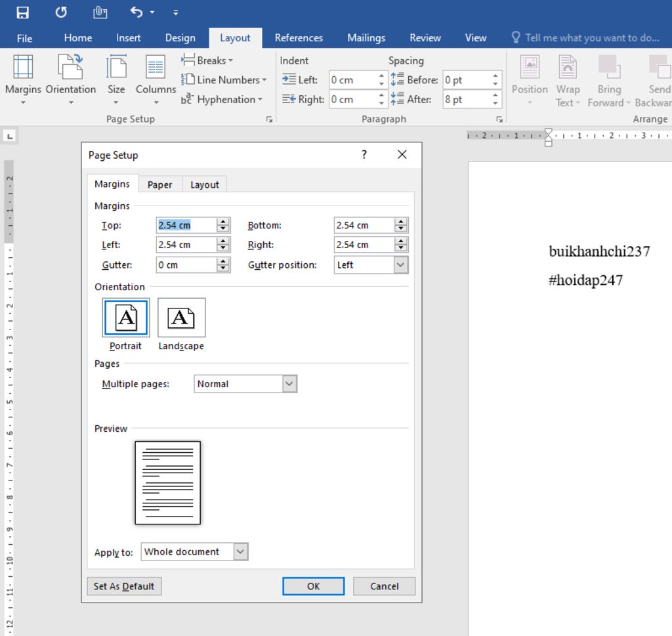This screenshot has width=672, height=636.
Task: Open the Orientation ribbon tool
Action: click(71, 80)
